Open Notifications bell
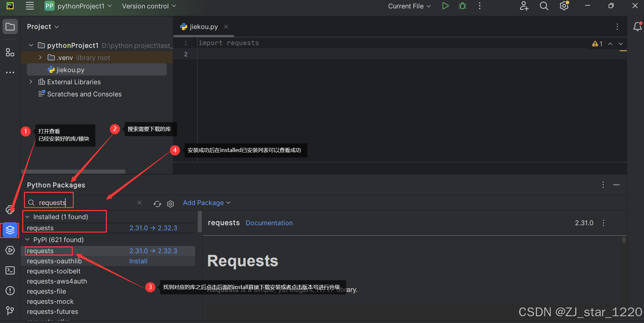 click(x=637, y=27)
